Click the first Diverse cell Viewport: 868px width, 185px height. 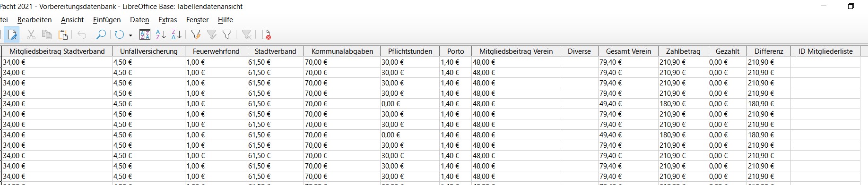tap(579, 62)
